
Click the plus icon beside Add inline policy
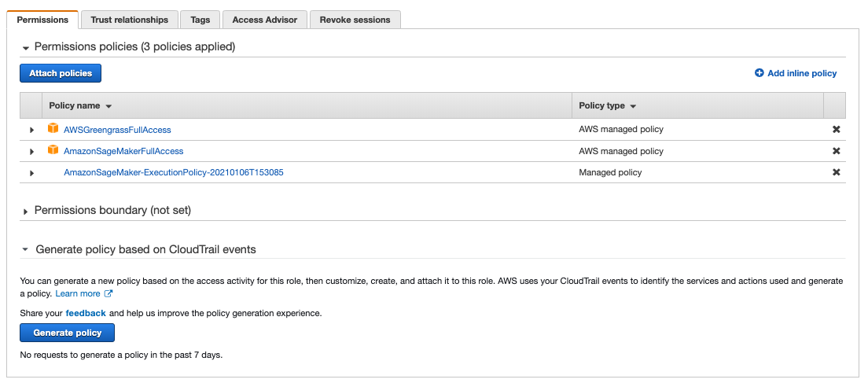tap(759, 73)
